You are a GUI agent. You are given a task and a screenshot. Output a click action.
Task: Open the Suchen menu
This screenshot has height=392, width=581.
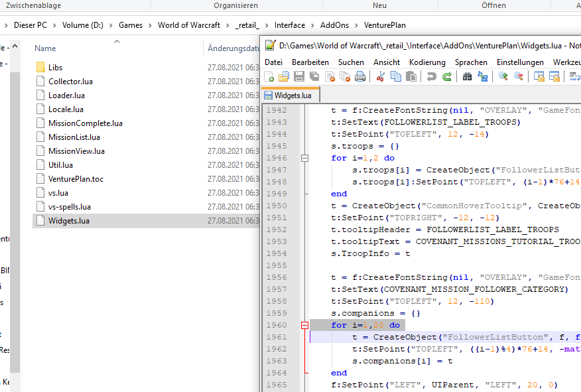[351, 62]
